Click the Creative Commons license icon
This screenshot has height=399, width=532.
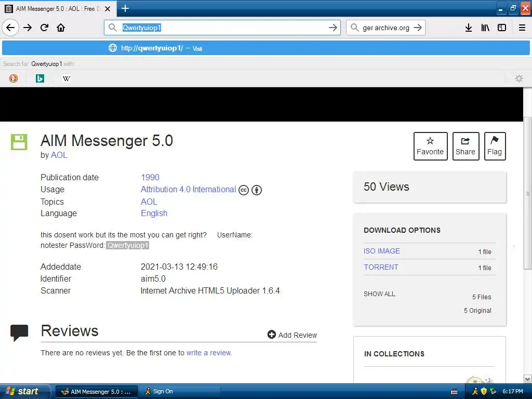244,190
